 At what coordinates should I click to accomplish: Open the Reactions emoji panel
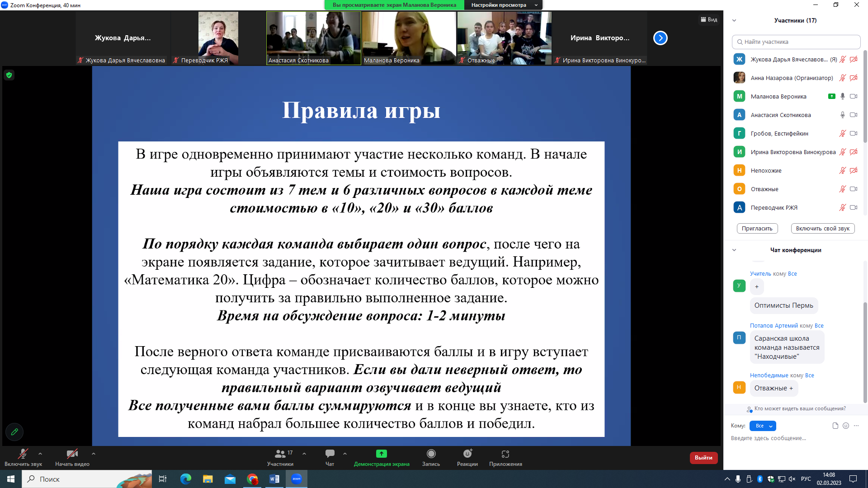[467, 454]
